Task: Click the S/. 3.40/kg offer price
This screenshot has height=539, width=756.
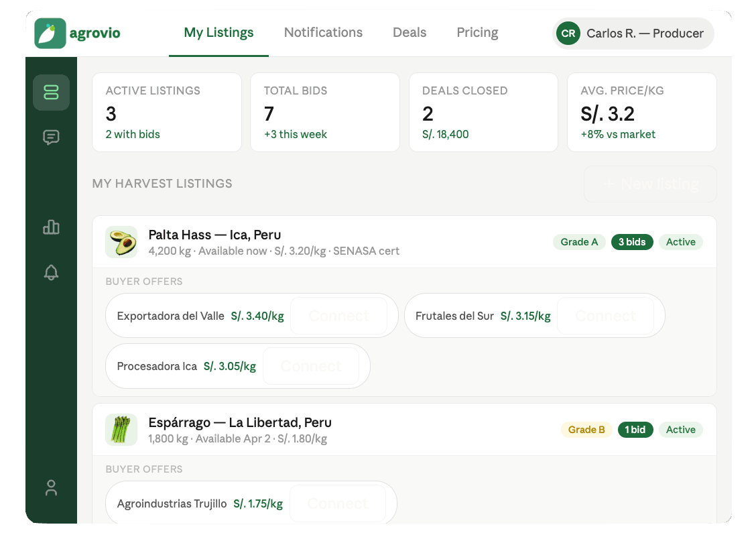Action: click(x=257, y=316)
